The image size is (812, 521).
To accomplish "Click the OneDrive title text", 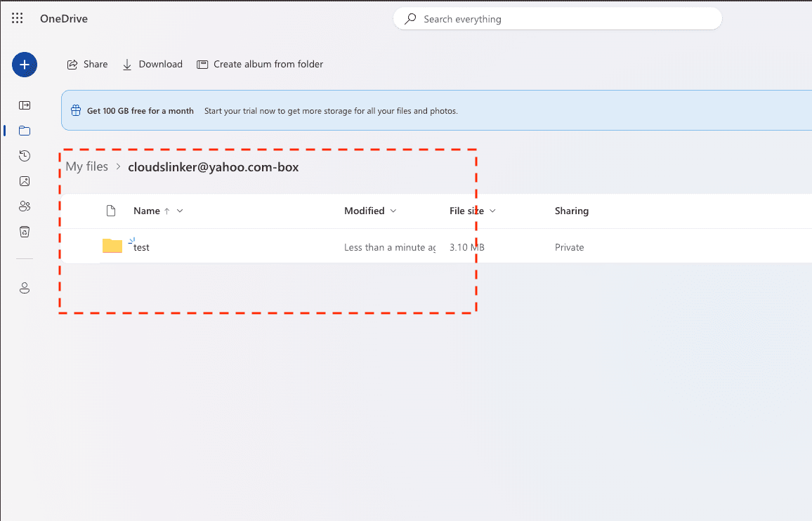I will tap(64, 19).
